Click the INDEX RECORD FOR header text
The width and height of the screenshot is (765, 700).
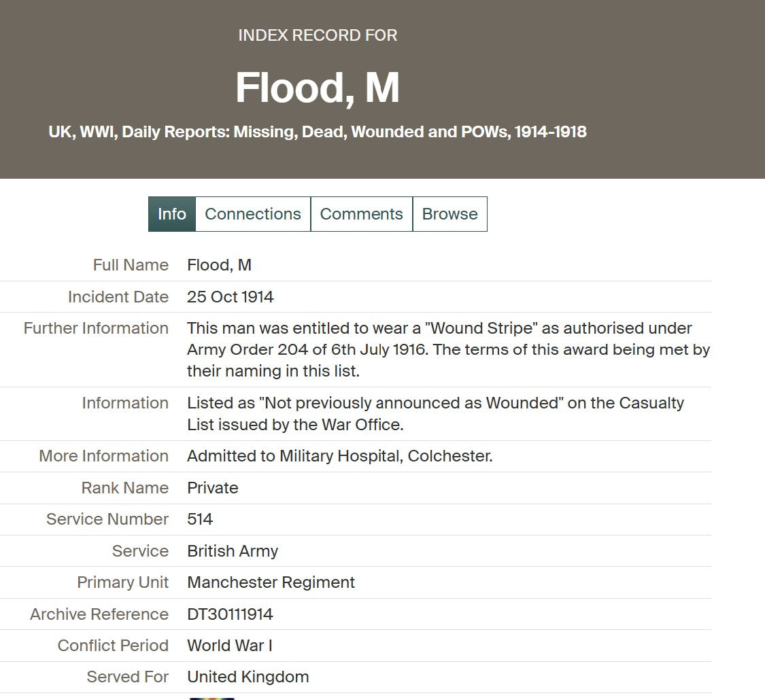(x=318, y=35)
